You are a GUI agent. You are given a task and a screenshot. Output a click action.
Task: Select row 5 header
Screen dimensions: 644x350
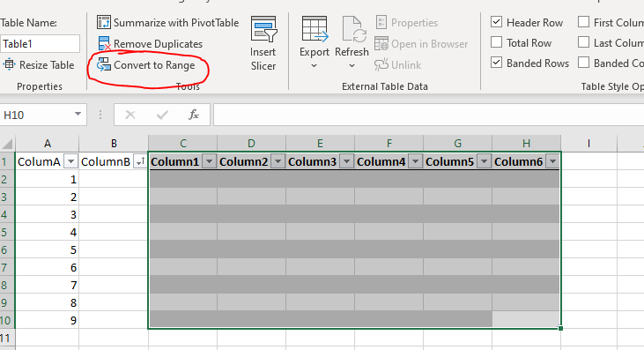pos(5,232)
